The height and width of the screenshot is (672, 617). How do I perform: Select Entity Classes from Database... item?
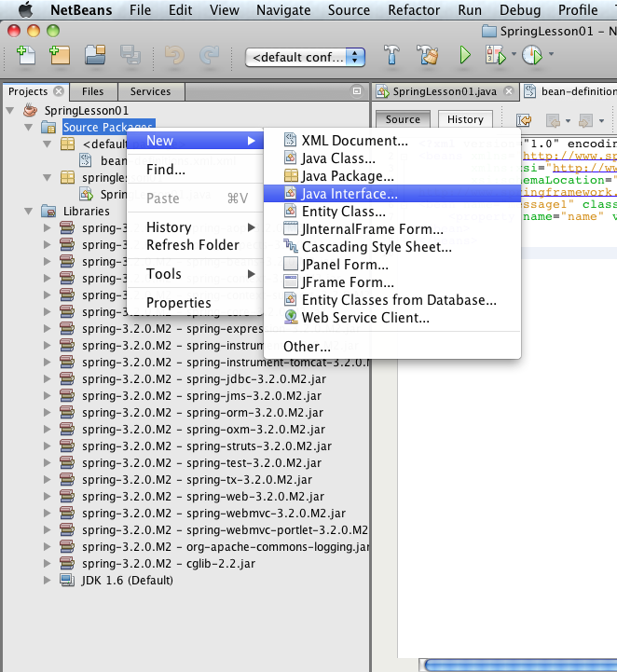tap(392, 300)
